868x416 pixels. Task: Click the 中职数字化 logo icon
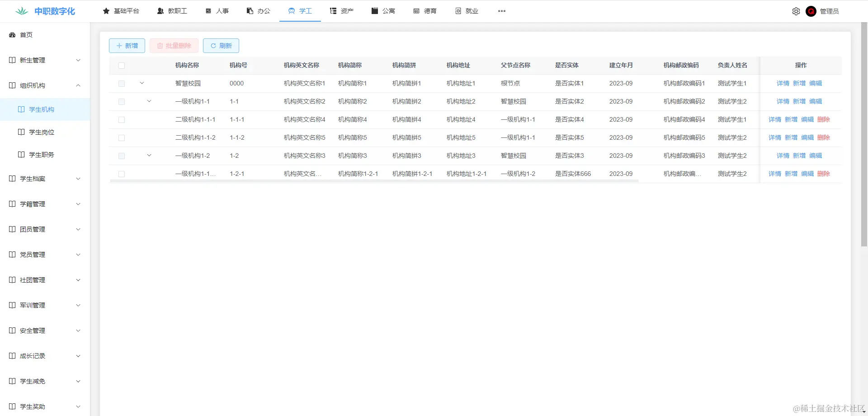click(x=22, y=11)
